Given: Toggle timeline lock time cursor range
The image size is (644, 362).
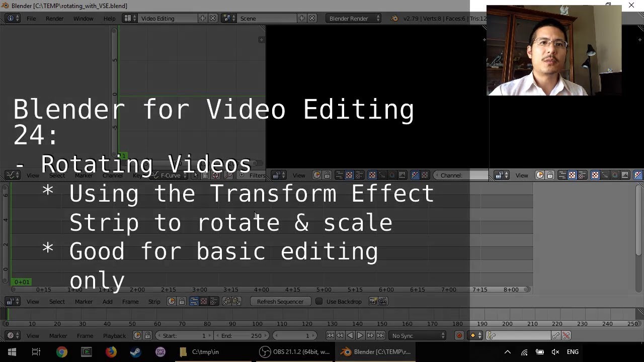Looking at the screenshot, I should pyautogui.click(x=147, y=335).
